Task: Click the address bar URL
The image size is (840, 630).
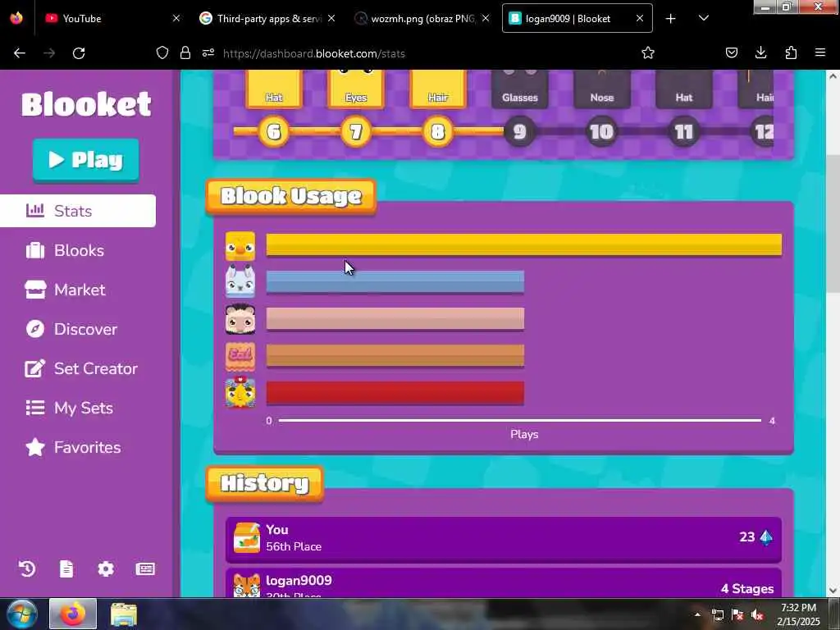Action: (314, 53)
